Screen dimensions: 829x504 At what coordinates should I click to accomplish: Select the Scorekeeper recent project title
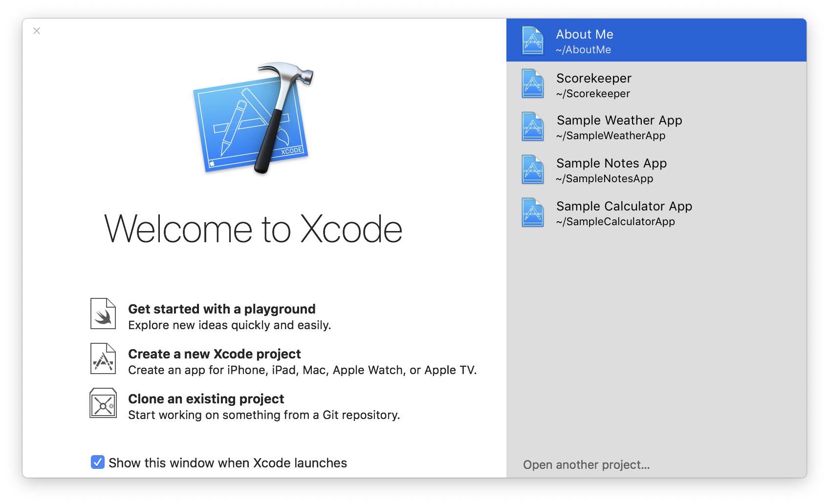(594, 78)
